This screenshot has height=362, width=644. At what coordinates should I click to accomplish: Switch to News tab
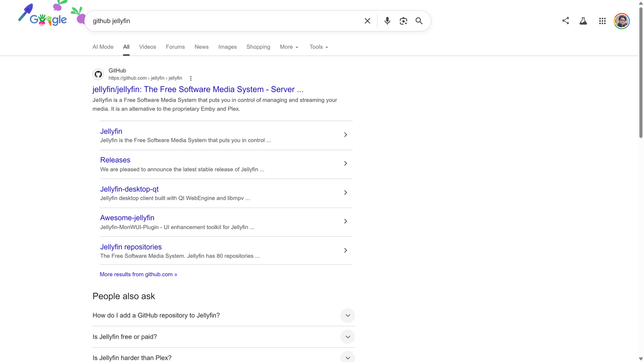pyautogui.click(x=201, y=47)
